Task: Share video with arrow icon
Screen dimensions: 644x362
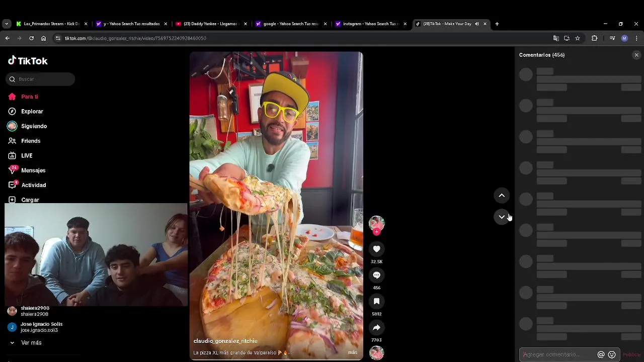Action: coord(376,327)
